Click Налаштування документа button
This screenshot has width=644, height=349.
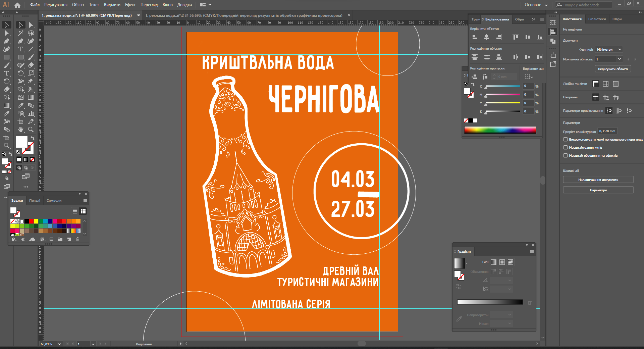pos(598,180)
